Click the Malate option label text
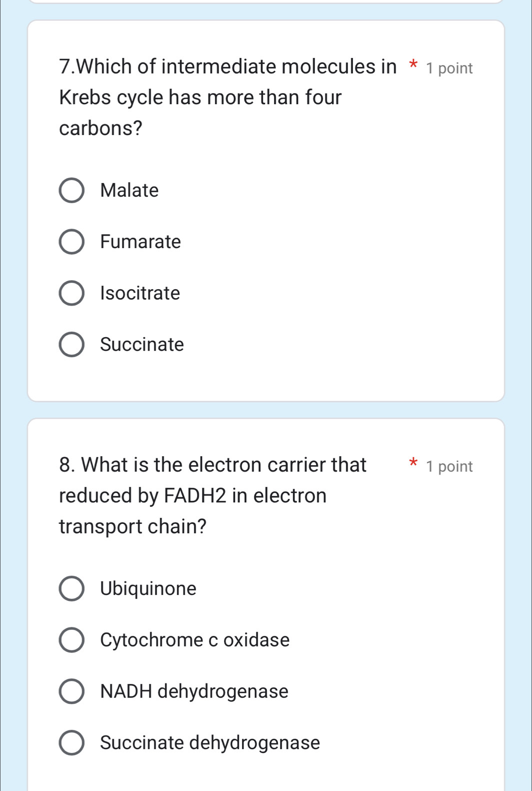This screenshot has height=791, width=532. [129, 191]
